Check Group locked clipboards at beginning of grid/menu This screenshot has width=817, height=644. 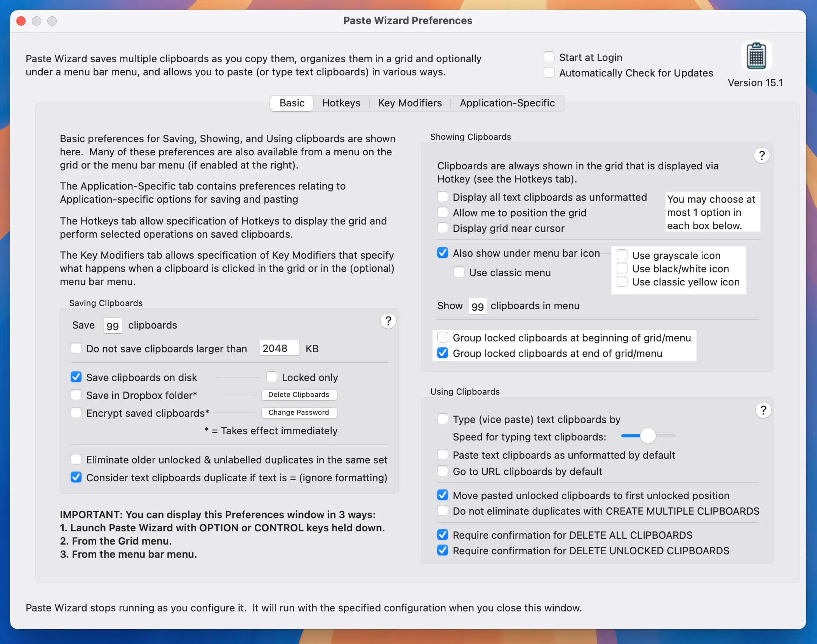442,338
